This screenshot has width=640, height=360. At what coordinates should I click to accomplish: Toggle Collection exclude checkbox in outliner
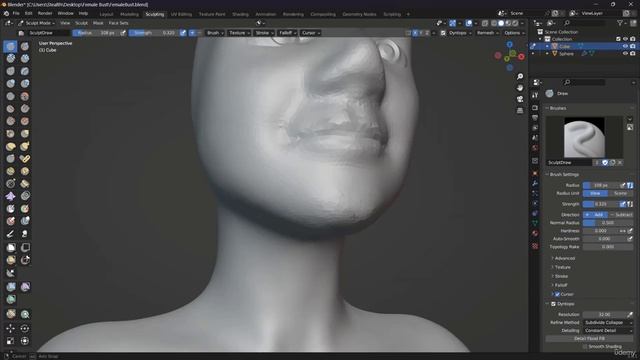tap(618, 39)
